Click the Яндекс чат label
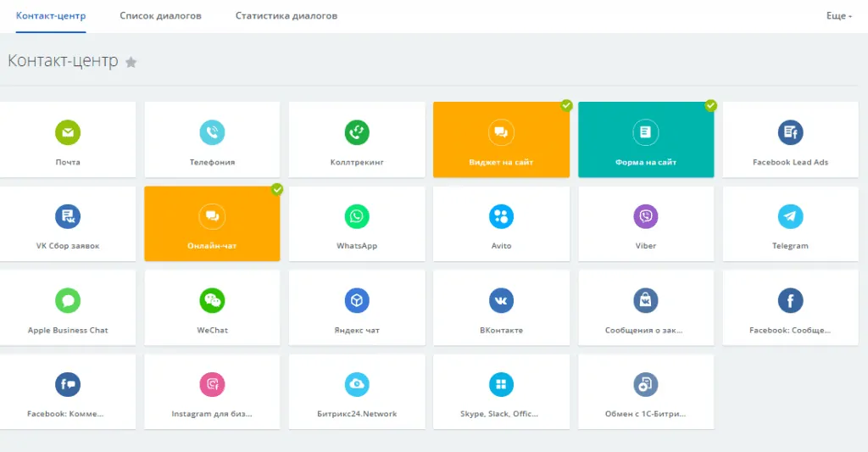The image size is (868, 452). [357, 330]
